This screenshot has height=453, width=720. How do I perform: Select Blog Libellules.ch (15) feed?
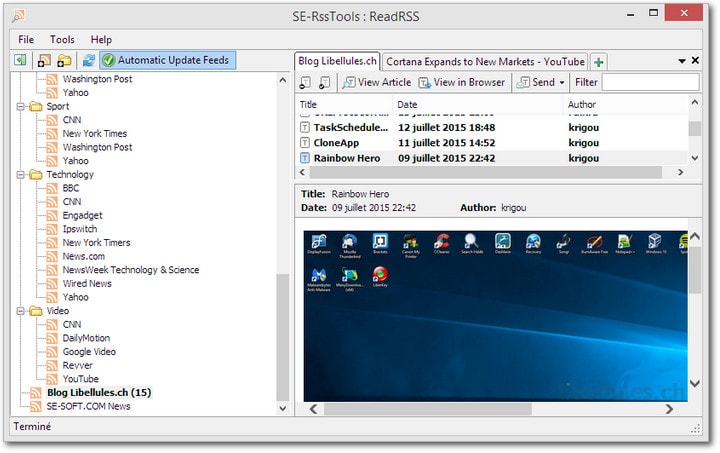tap(99, 392)
